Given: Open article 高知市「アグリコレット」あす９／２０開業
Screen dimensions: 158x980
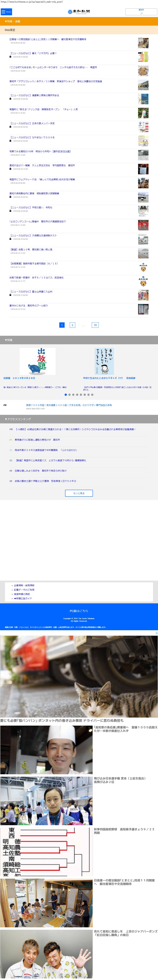Looking at the screenshot, I should click(x=55, y=81).
